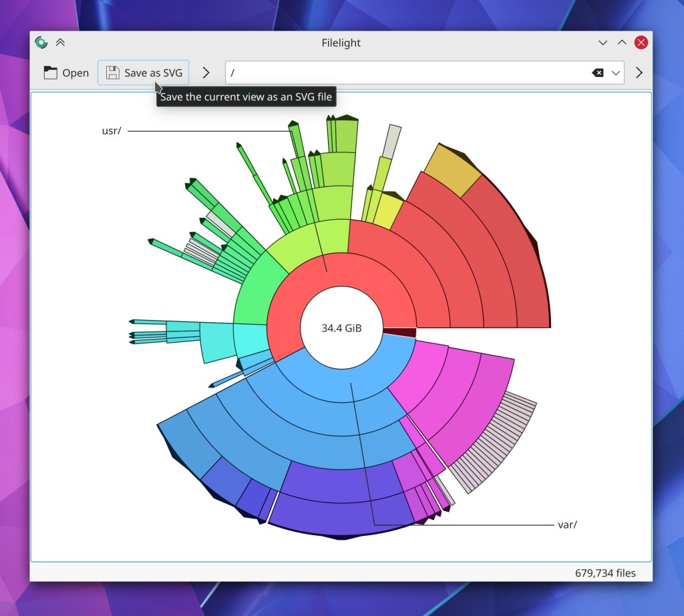The image size is (684, 616).
Task: Close Filelight with the red X button
Action: [x=641, y=43]
